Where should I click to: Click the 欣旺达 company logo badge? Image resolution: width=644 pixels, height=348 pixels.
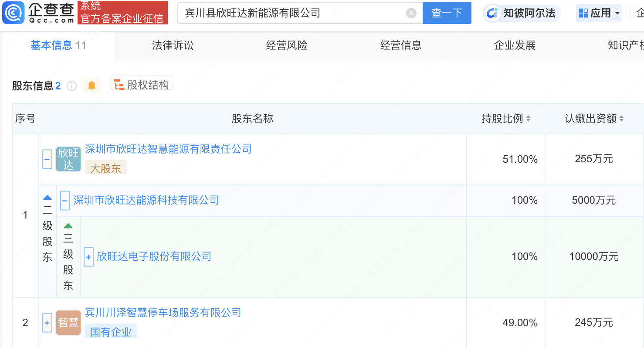68,159
